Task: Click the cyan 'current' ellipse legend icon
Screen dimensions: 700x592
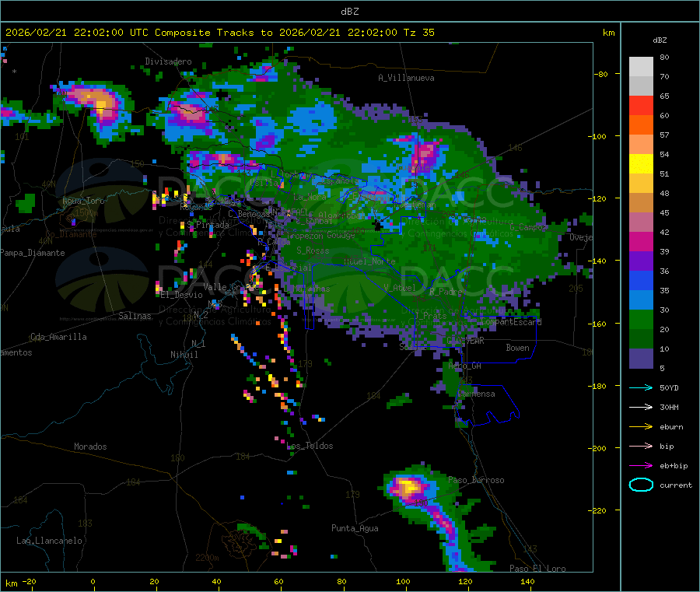Action: point(641,485)
